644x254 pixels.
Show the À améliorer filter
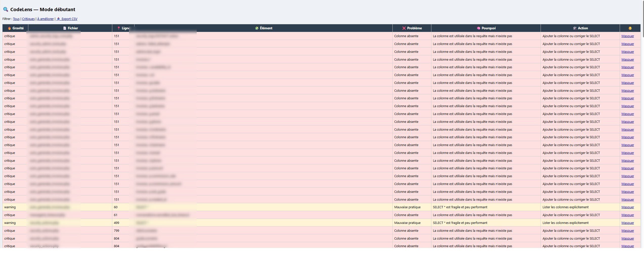point(46,19)
